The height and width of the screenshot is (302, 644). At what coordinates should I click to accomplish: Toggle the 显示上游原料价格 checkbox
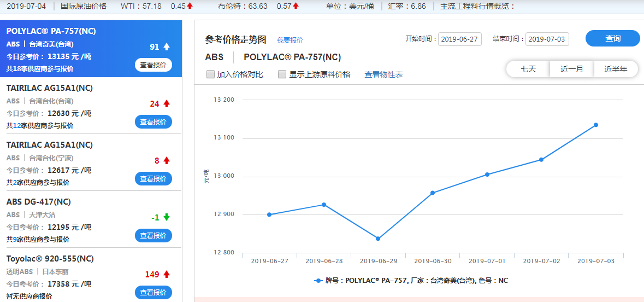click(282, 74)
